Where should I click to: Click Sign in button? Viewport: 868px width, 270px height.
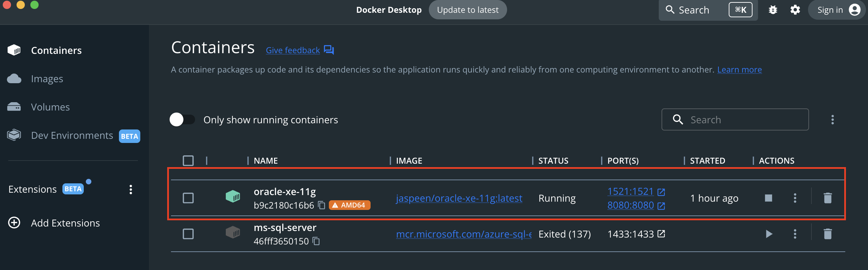tap(837, 10)
